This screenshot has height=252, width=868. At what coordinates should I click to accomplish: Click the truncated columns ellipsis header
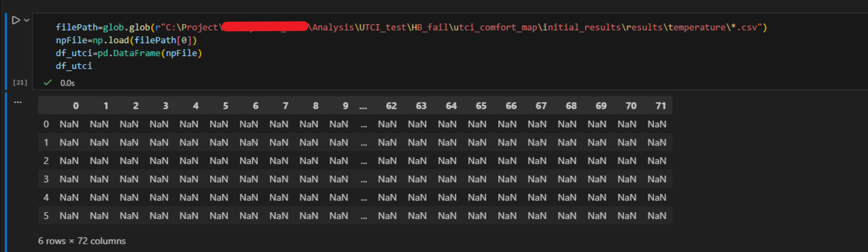pyautogui.click(x=363, y=106)
